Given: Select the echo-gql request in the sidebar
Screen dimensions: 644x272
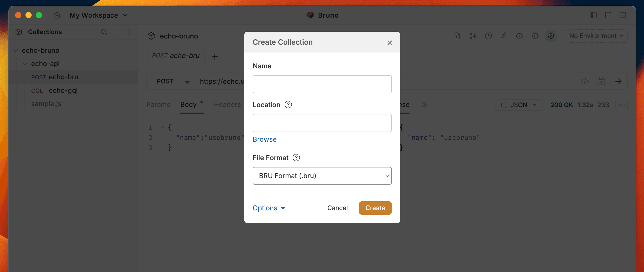Looking at the screenshot, I should coord(63,90).
